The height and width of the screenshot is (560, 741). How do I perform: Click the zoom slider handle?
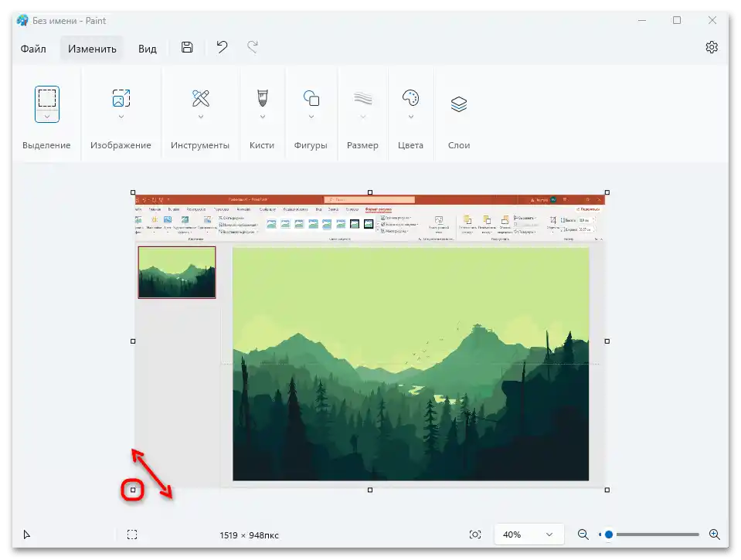[x=609, y=535]
